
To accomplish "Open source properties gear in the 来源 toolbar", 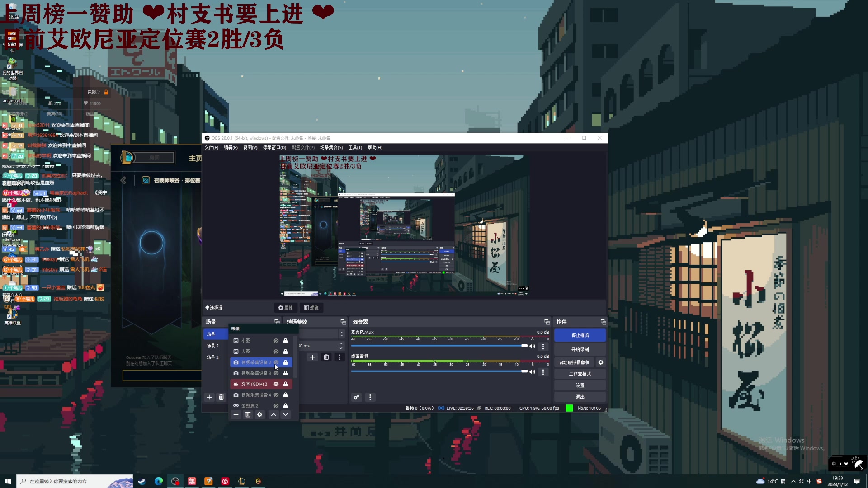I will [259, 414].
